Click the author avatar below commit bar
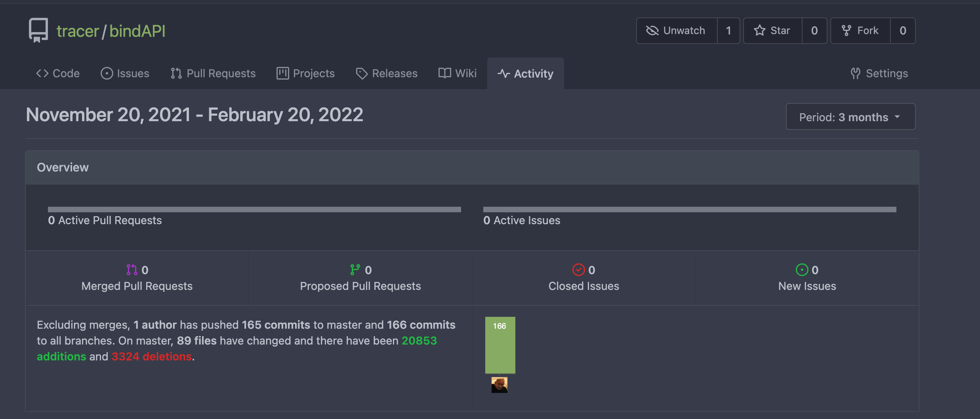 499,385
